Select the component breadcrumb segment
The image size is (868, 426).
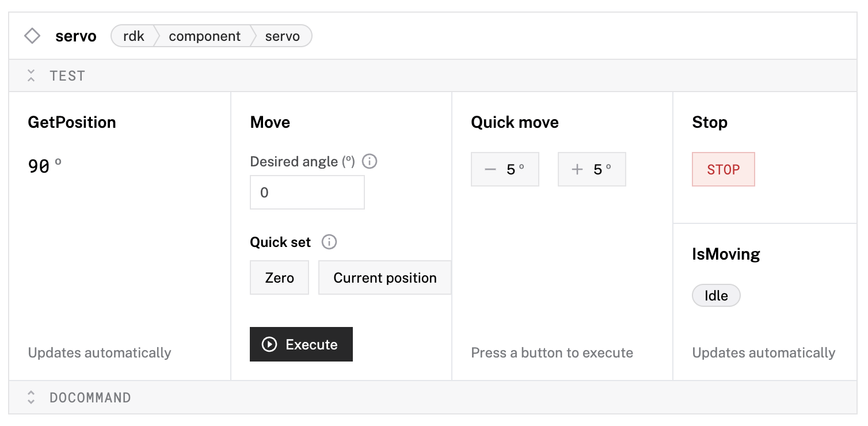coord(204,36)
